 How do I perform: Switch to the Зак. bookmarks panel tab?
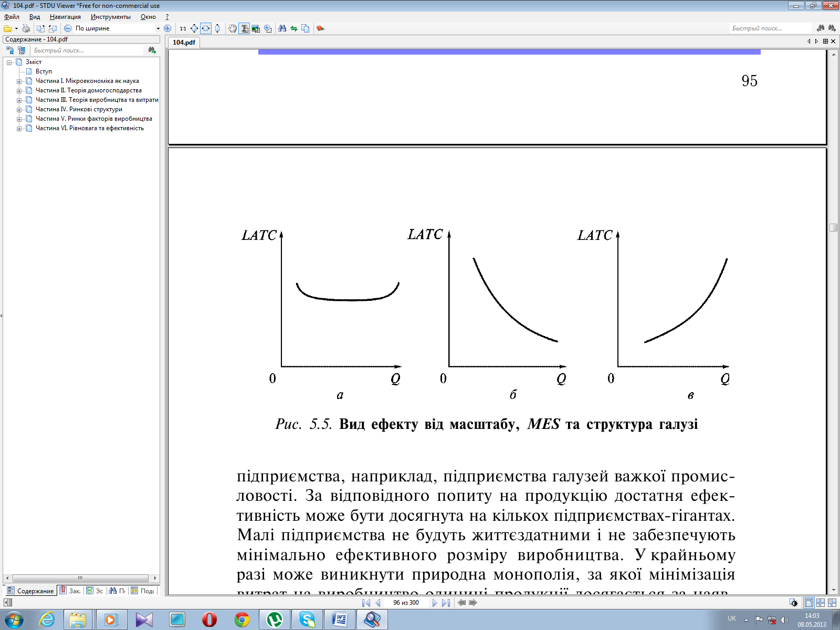(70, 591)
